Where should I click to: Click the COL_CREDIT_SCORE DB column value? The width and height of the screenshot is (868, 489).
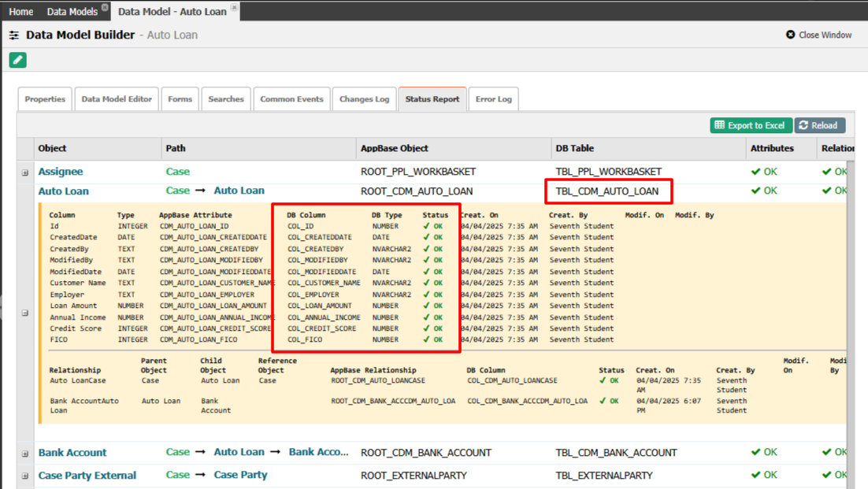pos(321,328)
